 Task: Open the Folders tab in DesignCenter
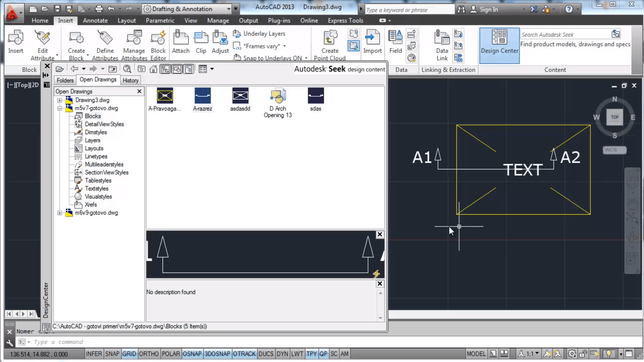[x=65, y=80]
